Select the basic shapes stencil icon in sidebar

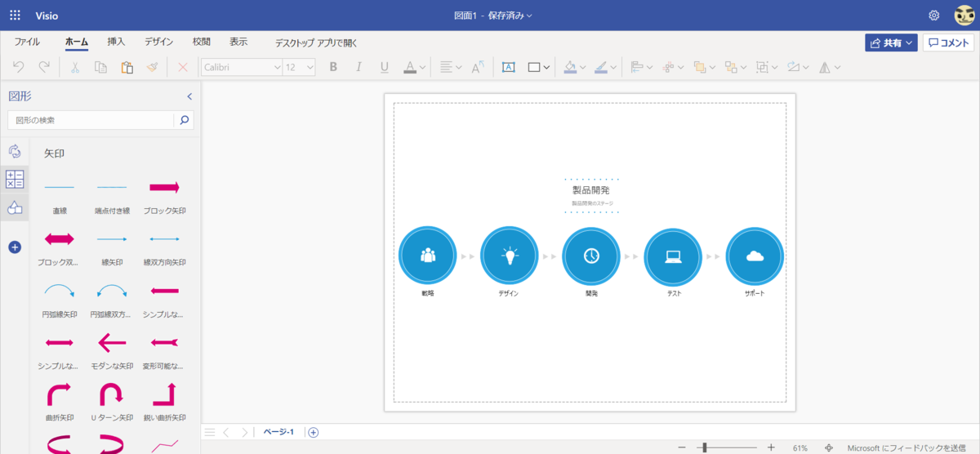tap(15, 208)
